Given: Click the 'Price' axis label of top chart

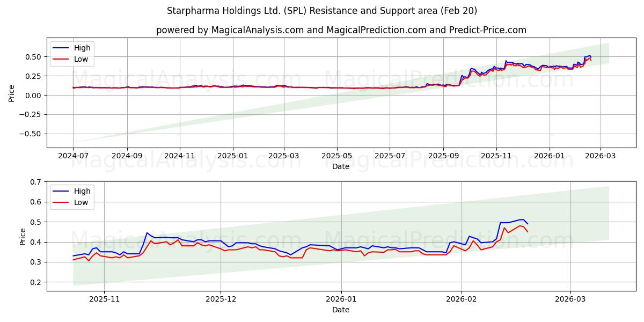Looking at the screenshot, I should [12, 92].
